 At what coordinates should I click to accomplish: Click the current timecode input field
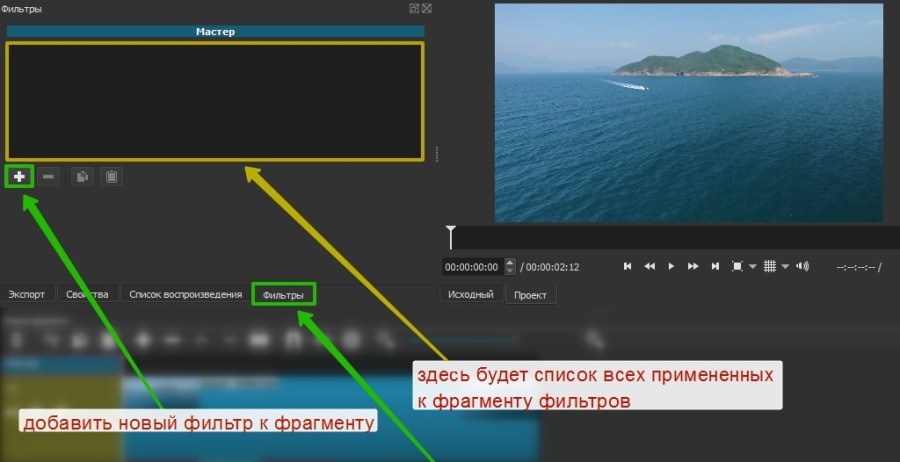point(472,267)
